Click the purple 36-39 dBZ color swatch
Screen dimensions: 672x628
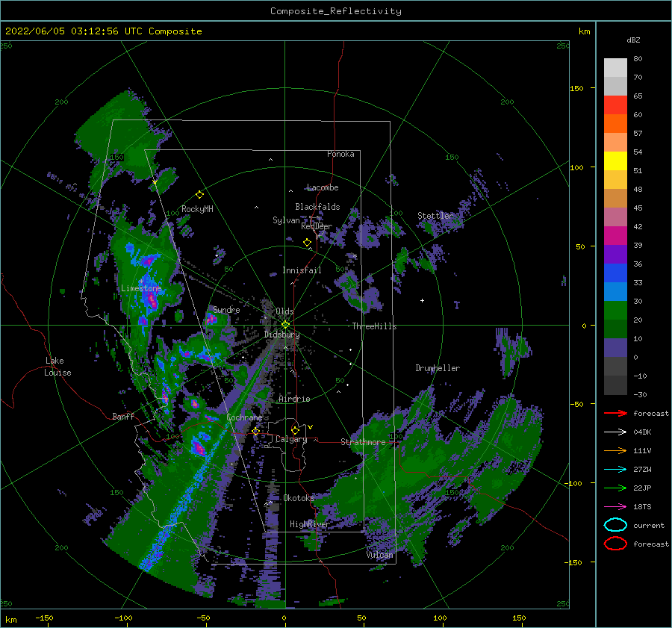pyautogui.click(x=615, y=255)
